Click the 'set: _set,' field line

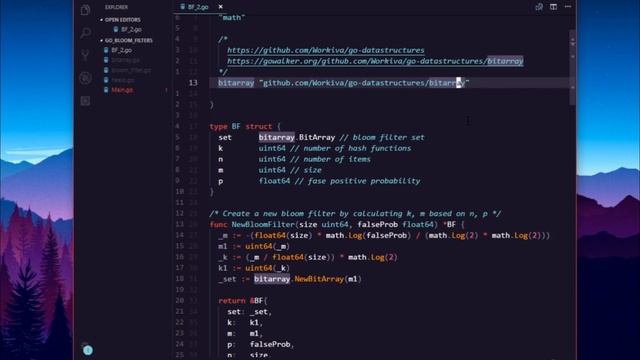tap(249, 312)
